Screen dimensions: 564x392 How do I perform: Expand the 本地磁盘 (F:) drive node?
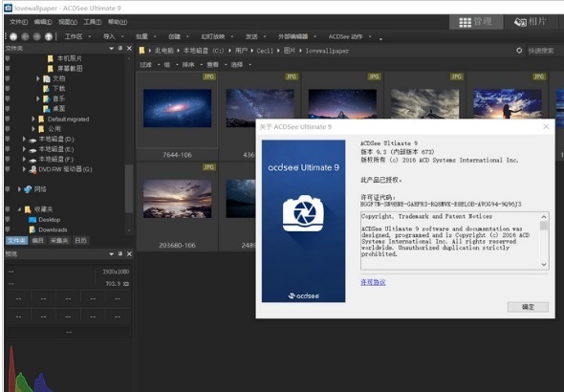click(24, 159)
